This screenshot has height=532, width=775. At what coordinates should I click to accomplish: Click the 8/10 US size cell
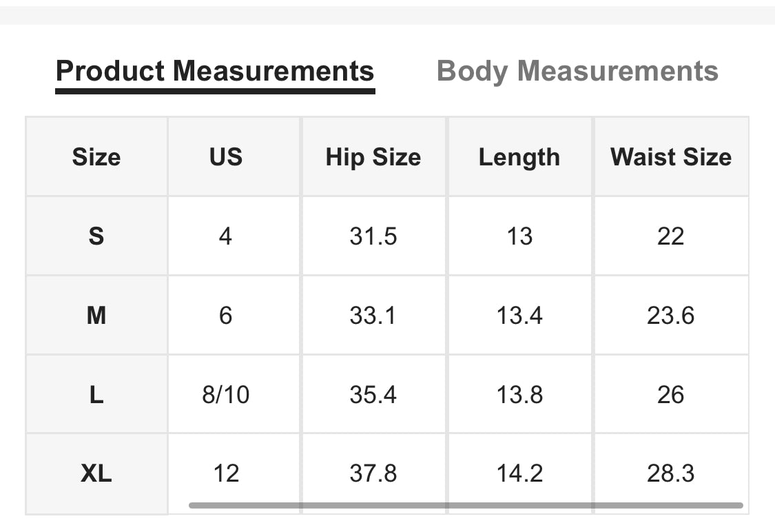tap(226, 395)
